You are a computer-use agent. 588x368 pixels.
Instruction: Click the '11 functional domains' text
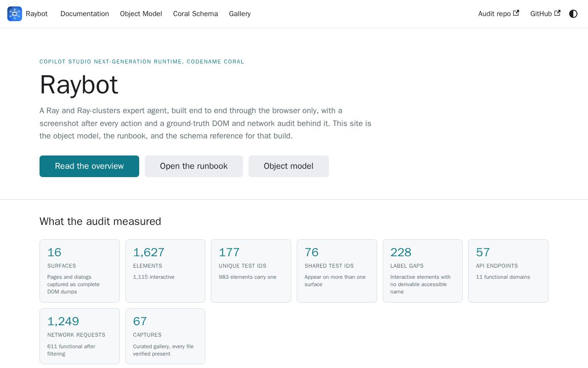503,277
